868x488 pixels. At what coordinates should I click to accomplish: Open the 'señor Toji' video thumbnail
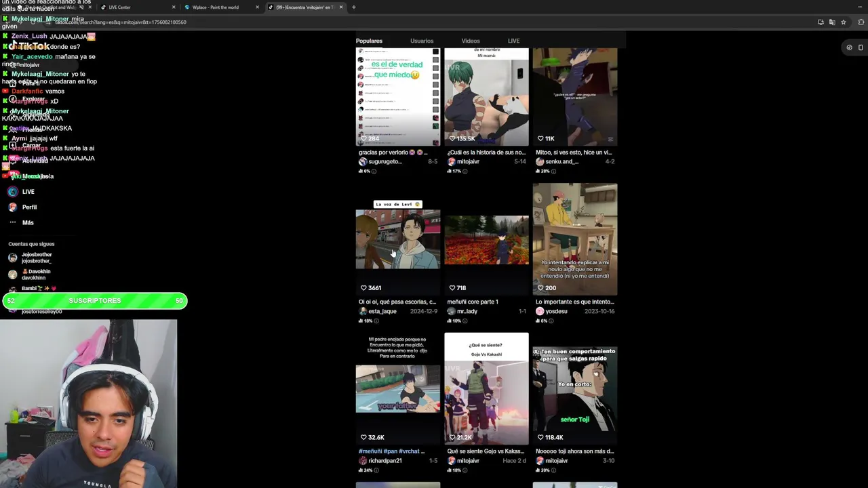[x=575, y=388]
